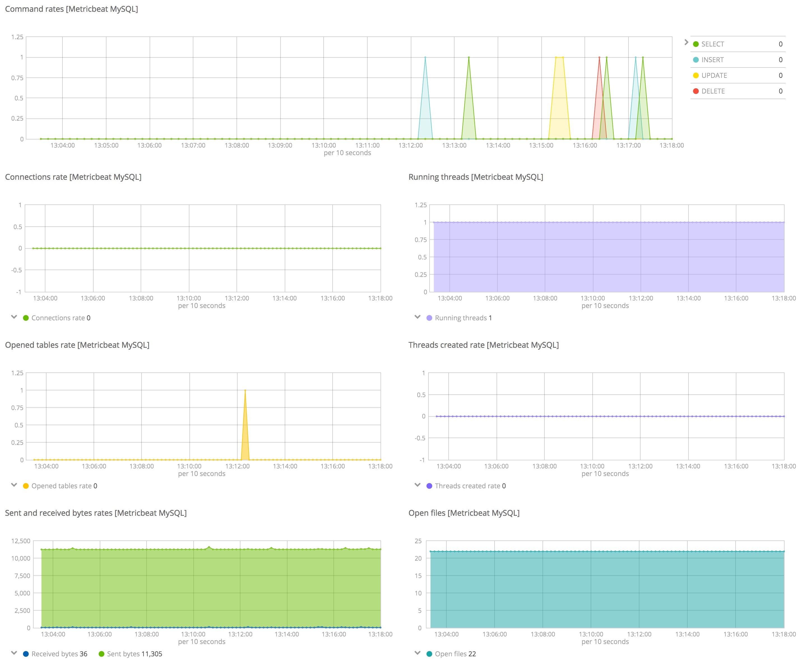The image size is (807, 672).
Task: Expand the Running threads legend chevron
Action: pos(418,317)
